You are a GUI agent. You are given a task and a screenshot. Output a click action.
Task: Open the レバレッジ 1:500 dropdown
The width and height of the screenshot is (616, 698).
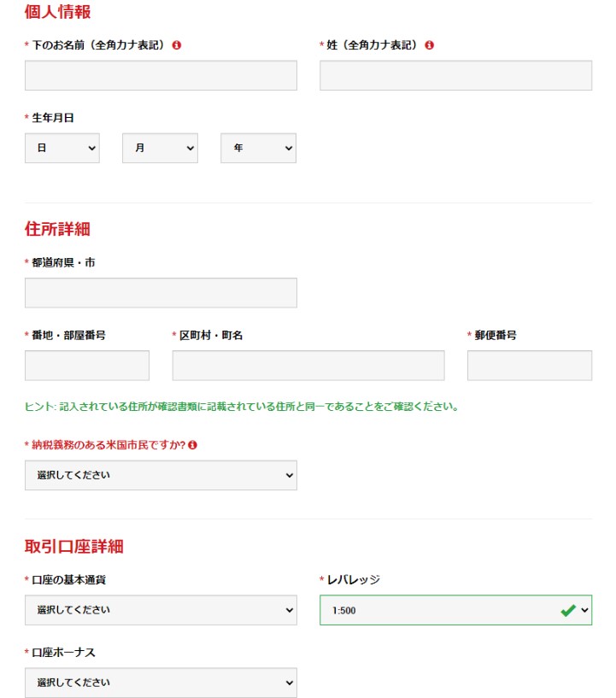tap(455, 610)
